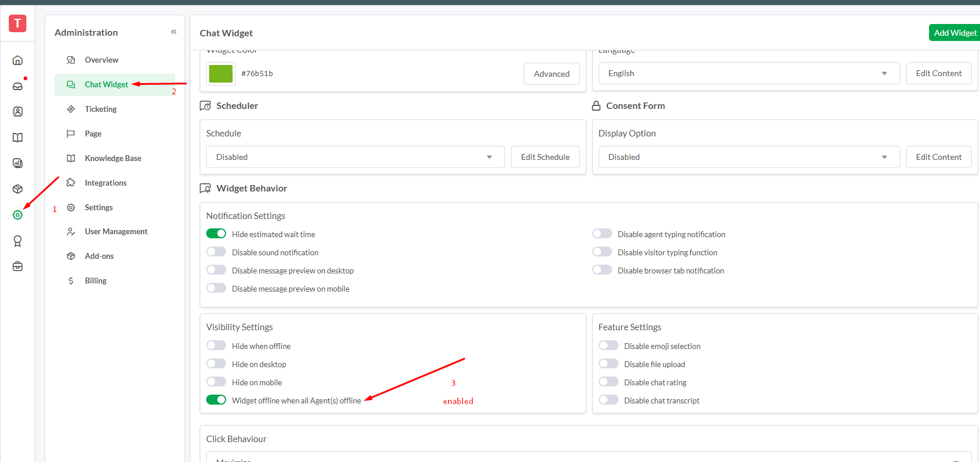The image size is (980, 462).
Task: Open Display Option dropdown under Consent Form
Action: point(749,157)
